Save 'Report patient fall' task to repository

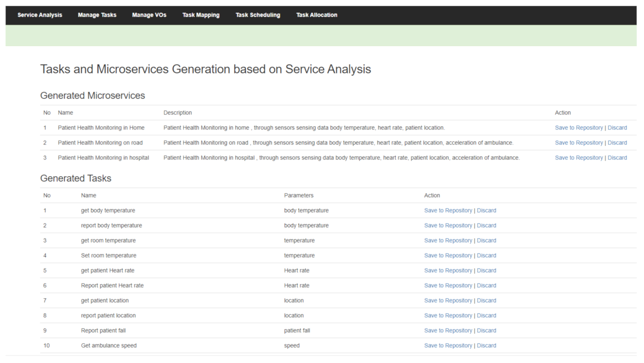pos(448,331)
